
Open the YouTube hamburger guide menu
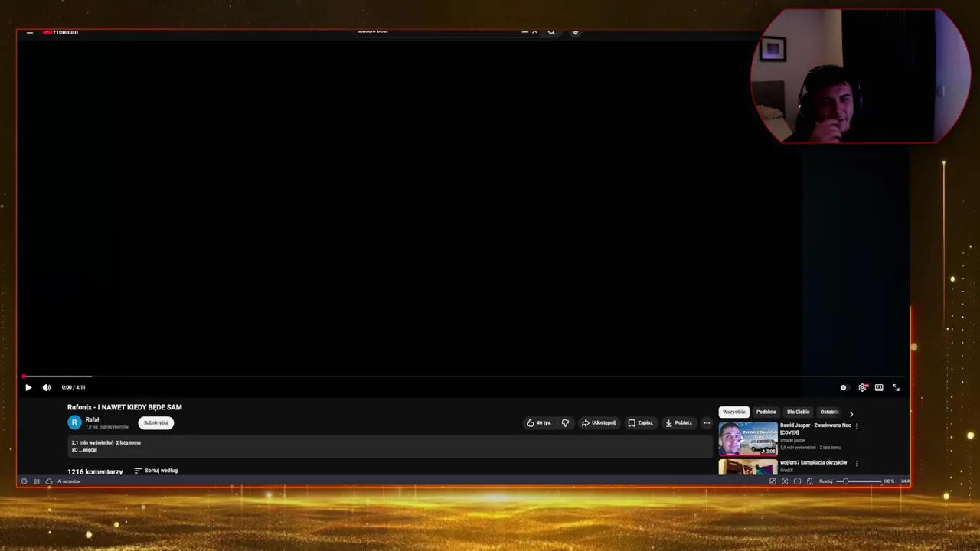(x=29, y=32)
